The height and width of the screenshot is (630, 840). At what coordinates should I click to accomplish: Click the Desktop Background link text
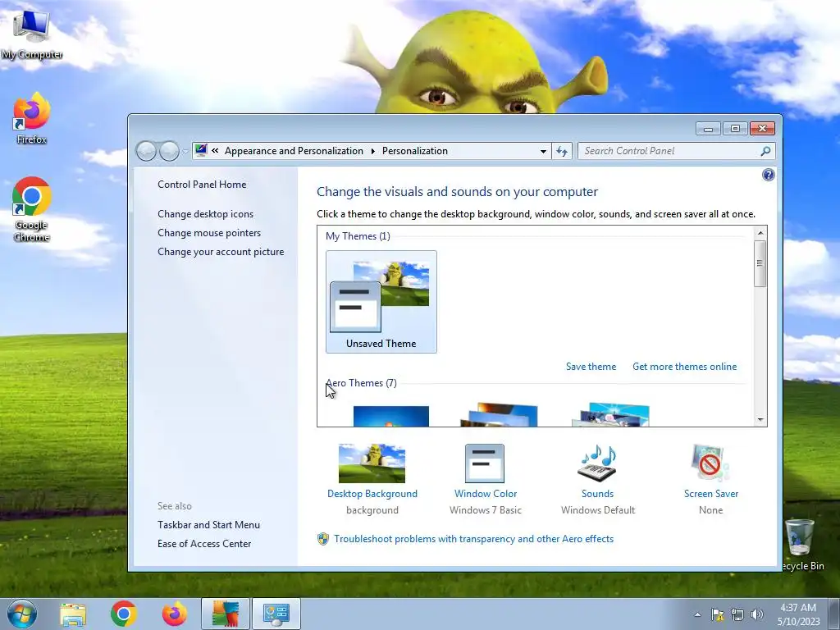[372, 493]
